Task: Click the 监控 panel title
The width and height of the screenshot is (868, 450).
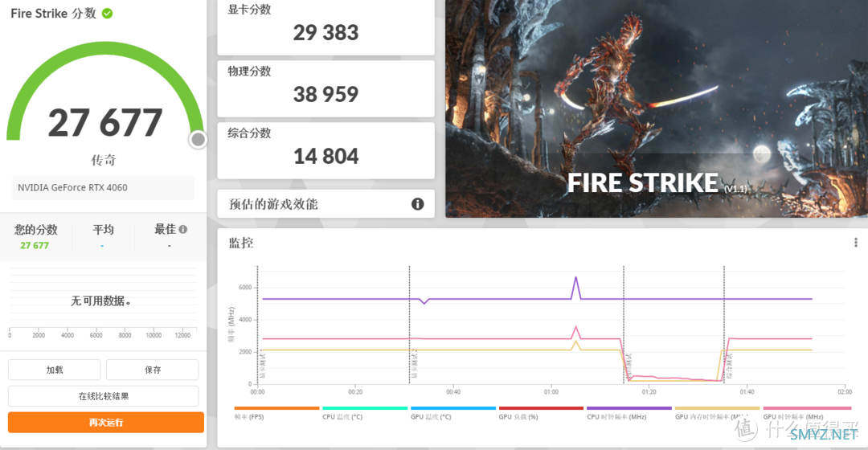Action: pyautogui.click(x=241, y=243)
